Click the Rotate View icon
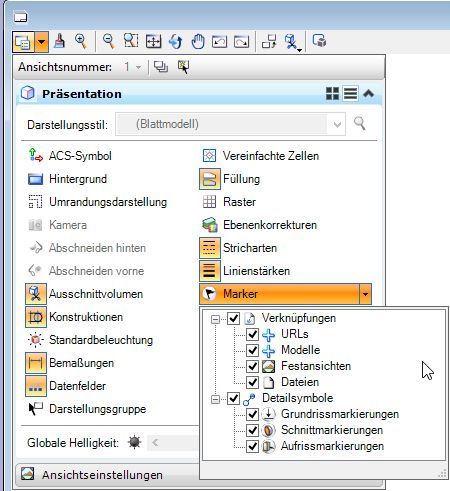Image resolution: width=450 pixels, height=491 pixels. click(175, 42)
